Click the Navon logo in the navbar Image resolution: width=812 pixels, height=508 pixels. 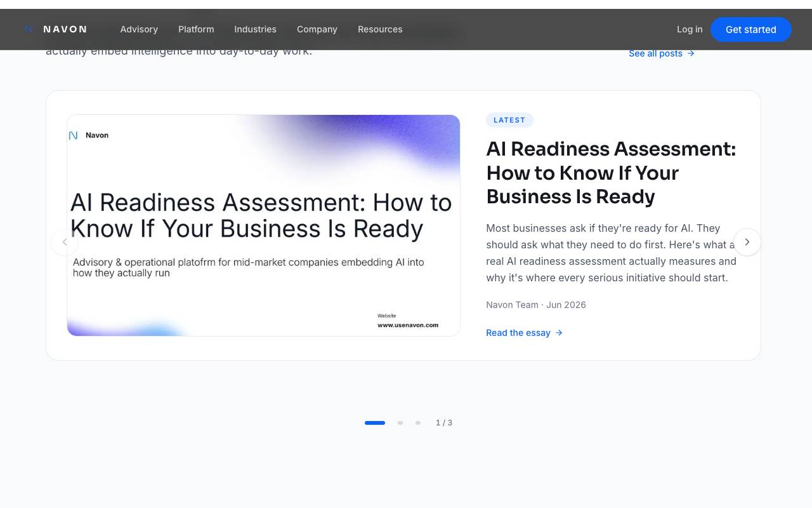coord(56,29)
